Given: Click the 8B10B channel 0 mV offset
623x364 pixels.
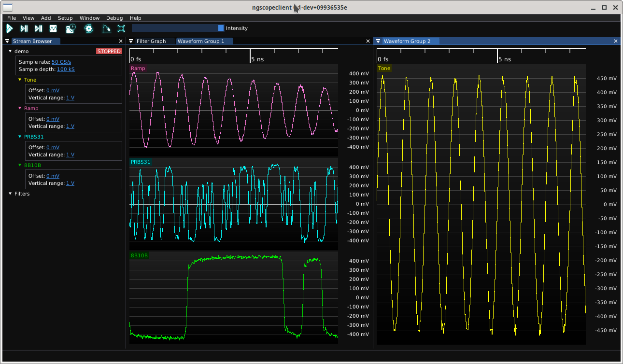Looking at the screenshot, I should pos(53,176).
